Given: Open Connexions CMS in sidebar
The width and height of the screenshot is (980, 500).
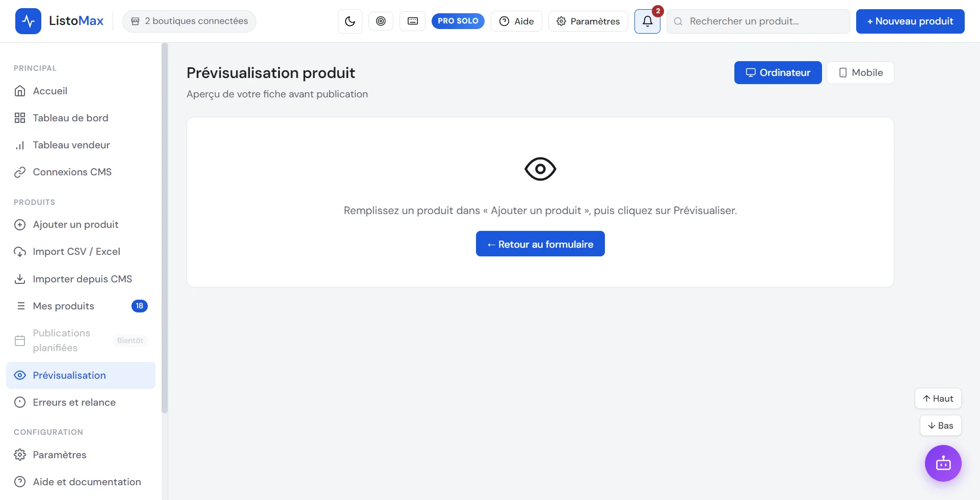Looking at the screenshot, I should (x=81, y=172).
